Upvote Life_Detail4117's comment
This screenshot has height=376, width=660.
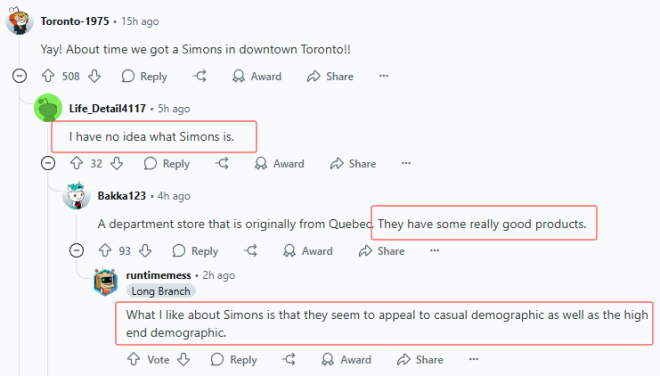coord(76,163)
